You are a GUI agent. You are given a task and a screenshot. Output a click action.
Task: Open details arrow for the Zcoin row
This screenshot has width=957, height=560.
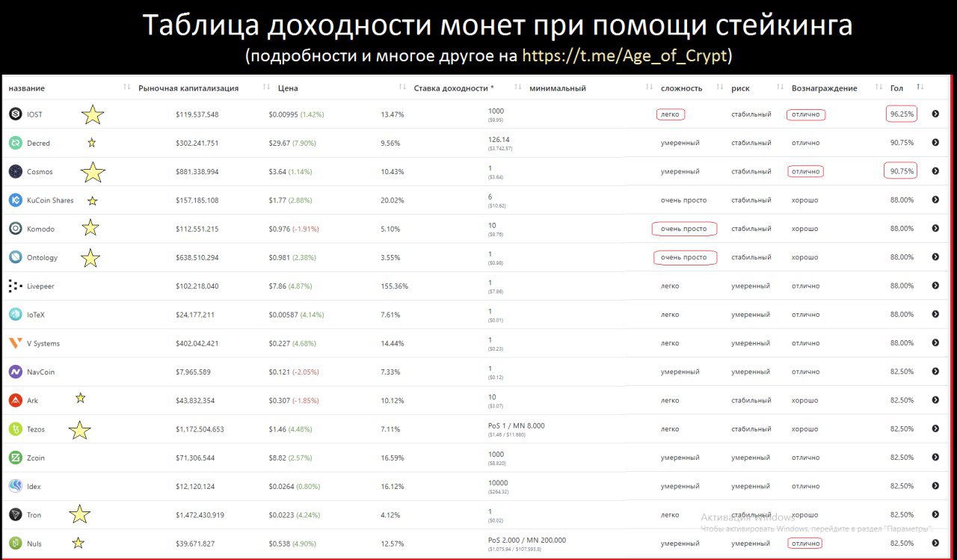click(935, 458)
